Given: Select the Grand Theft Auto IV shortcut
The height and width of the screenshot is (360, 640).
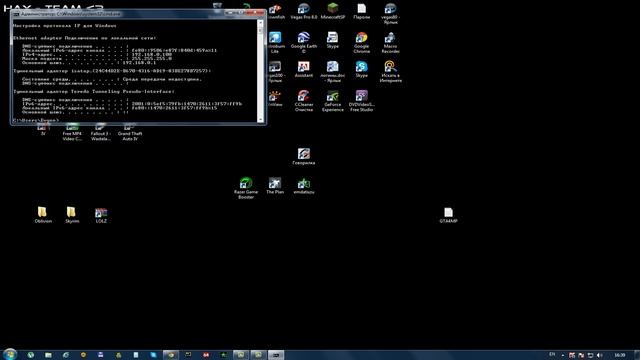Looking at the screenshot, I should tap(130, 133).
